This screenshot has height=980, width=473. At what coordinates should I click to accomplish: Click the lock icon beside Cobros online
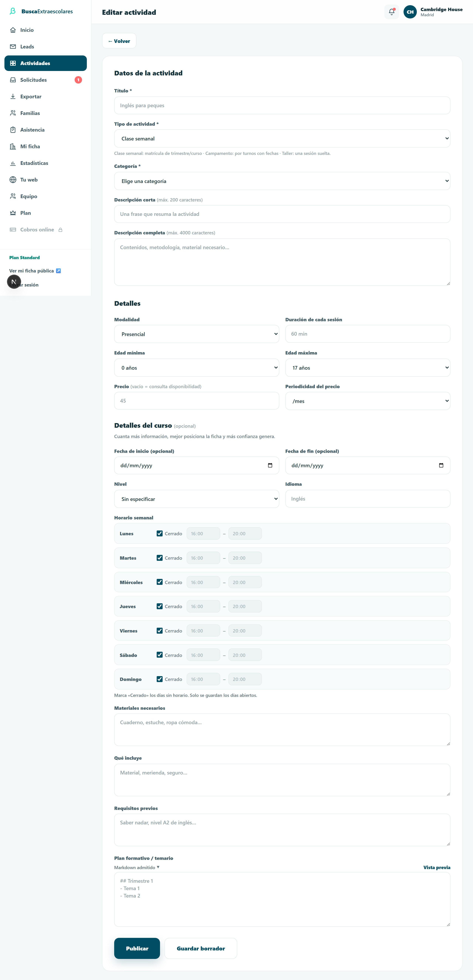(60, 230)
